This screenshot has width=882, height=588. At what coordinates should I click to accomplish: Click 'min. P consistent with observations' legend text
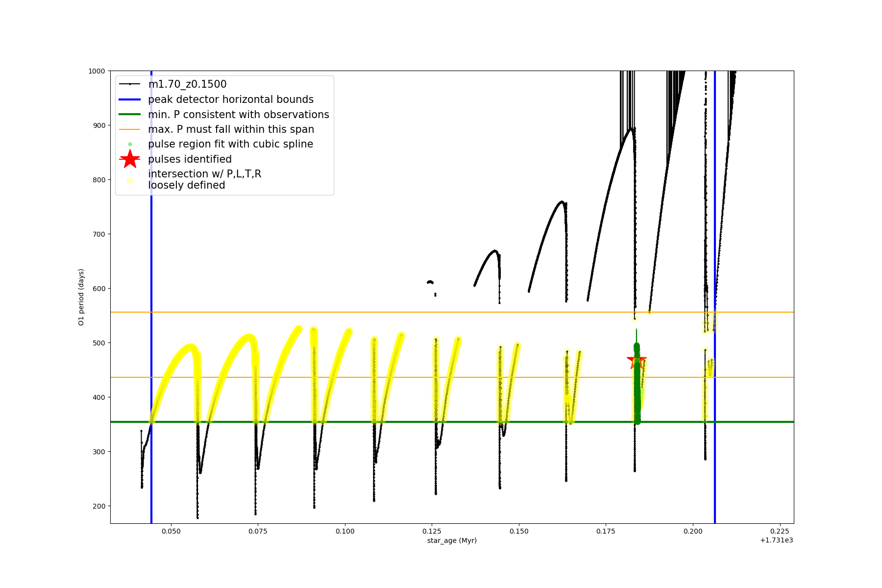pyautogui.click(x=239, y=115)
